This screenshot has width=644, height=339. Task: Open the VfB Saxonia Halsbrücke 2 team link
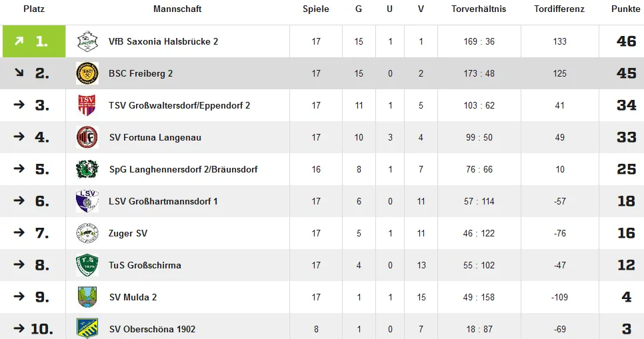pyautogui.click(x=163, y=41)
